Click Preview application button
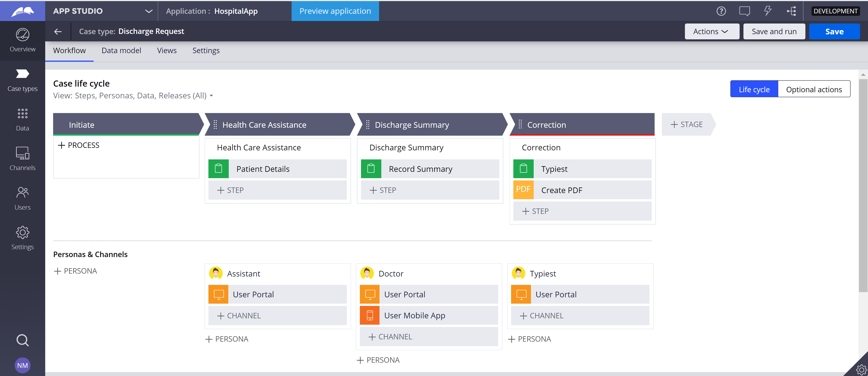Viewport: 868px width, 376px height. 335,11
